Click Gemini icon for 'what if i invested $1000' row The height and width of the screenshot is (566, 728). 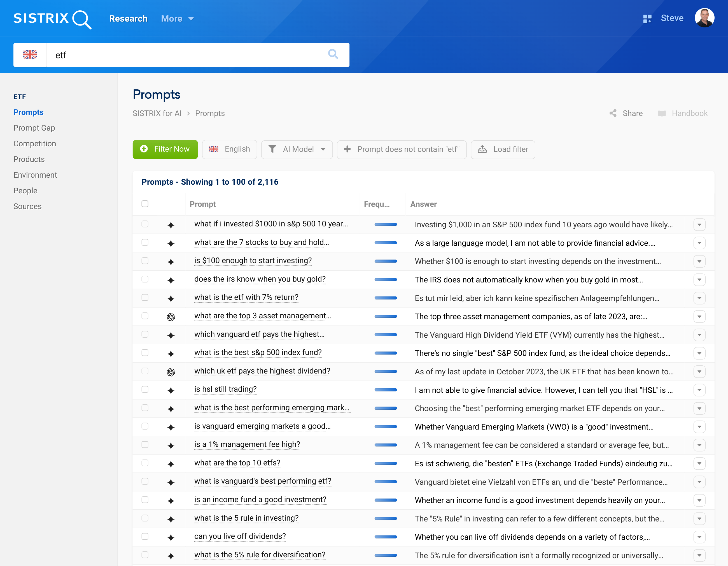coord(171,225)
